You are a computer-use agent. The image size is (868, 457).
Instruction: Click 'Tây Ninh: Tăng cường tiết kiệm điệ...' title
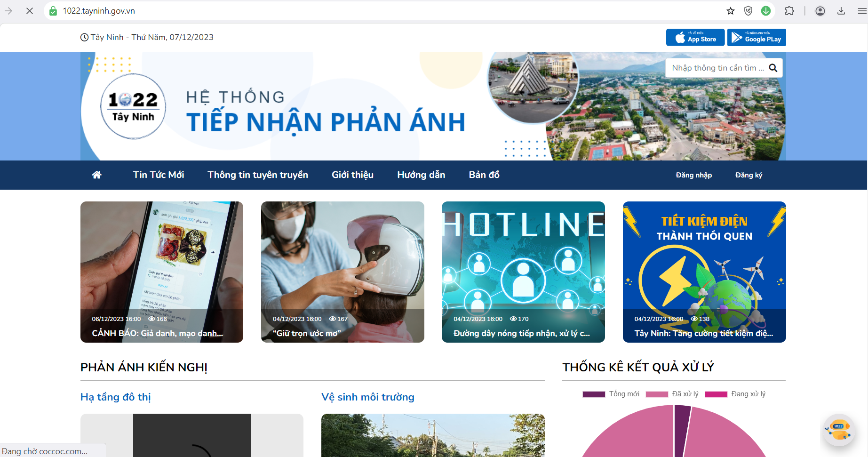click(x=704, y=333)
